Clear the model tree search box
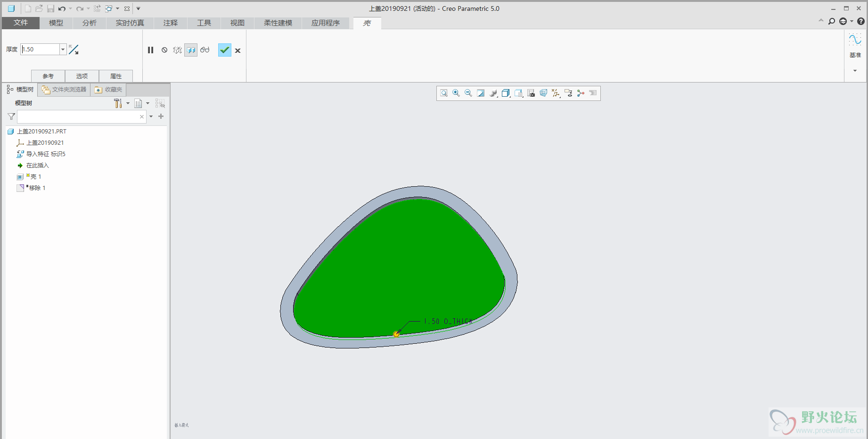 point(142,116)
